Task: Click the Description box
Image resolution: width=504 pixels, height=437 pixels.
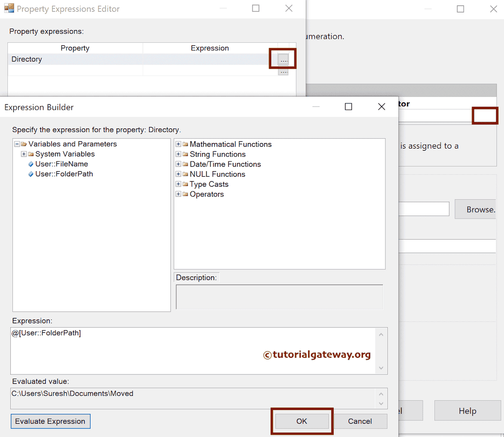Action: click(280, 297)
